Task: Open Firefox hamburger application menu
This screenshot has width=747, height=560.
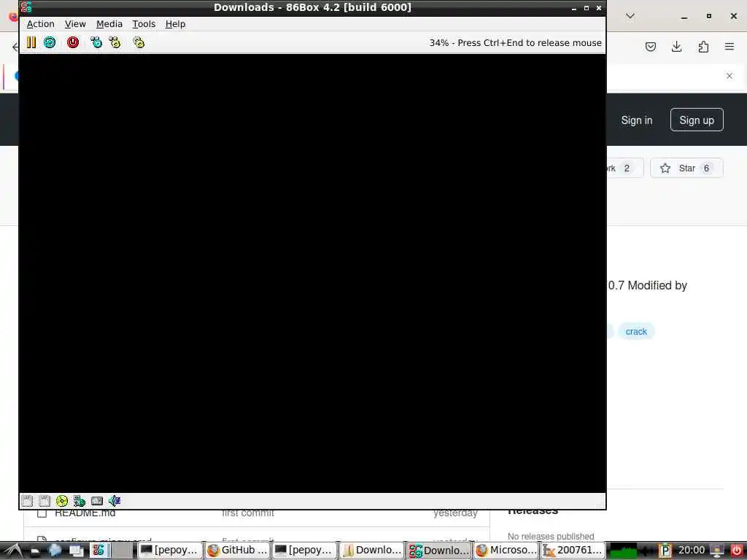Action: pos(729,47)
